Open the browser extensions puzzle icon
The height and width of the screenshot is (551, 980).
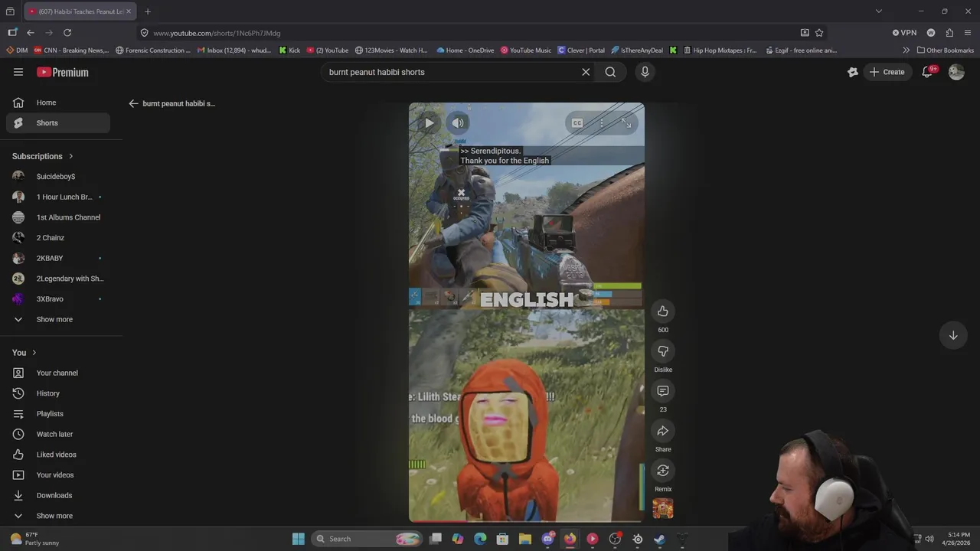pyautogui.click(x=949, y=33)
